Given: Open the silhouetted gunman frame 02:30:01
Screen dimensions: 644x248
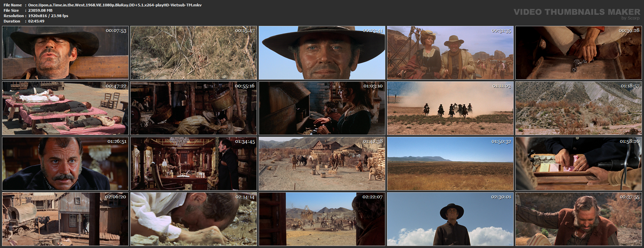Looking at the screenshot, I should pos(450,219).
